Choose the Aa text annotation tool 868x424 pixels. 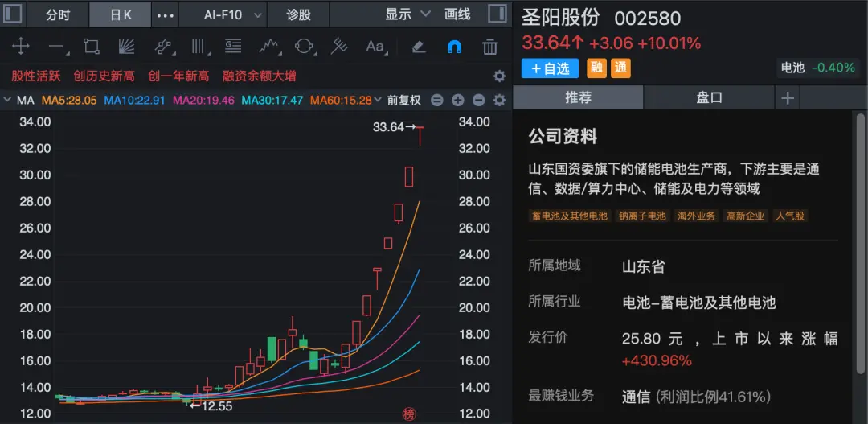click(375, 46)
